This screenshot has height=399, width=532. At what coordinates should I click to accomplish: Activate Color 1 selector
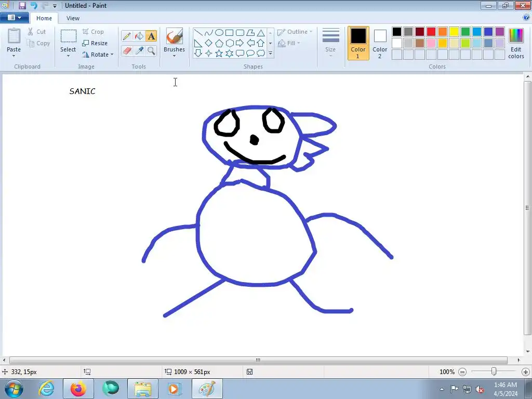point(358,43)
